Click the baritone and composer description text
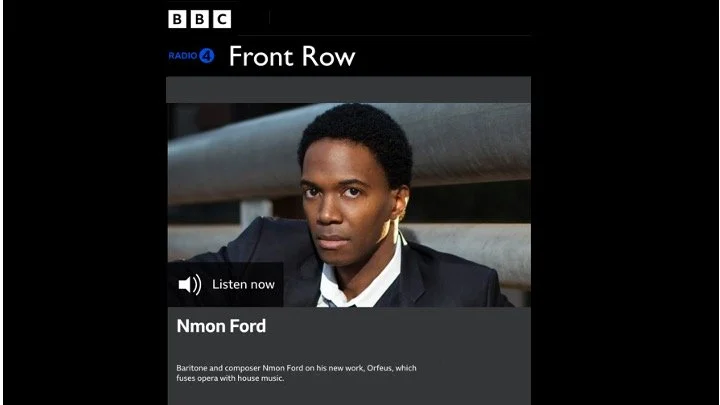This screenshot has height=405, width=720. click(296, 373)
